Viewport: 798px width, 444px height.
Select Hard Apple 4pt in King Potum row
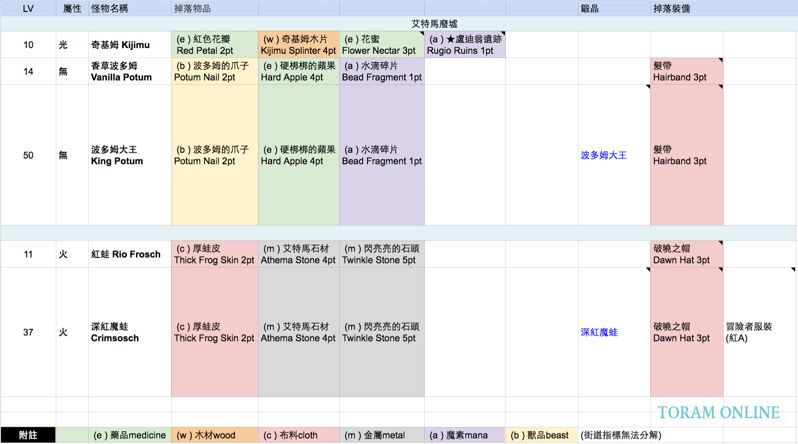[x=299, y=155]
